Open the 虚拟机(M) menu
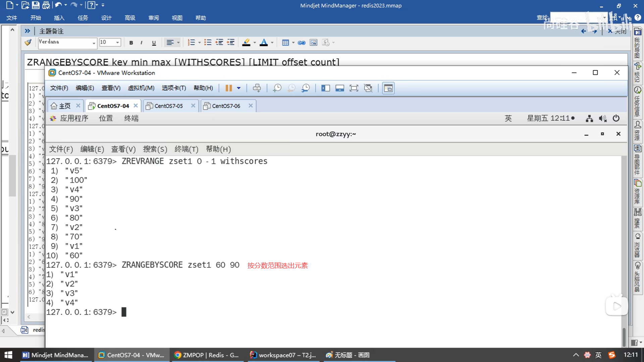The image size is (644, 362). [141, 88]
